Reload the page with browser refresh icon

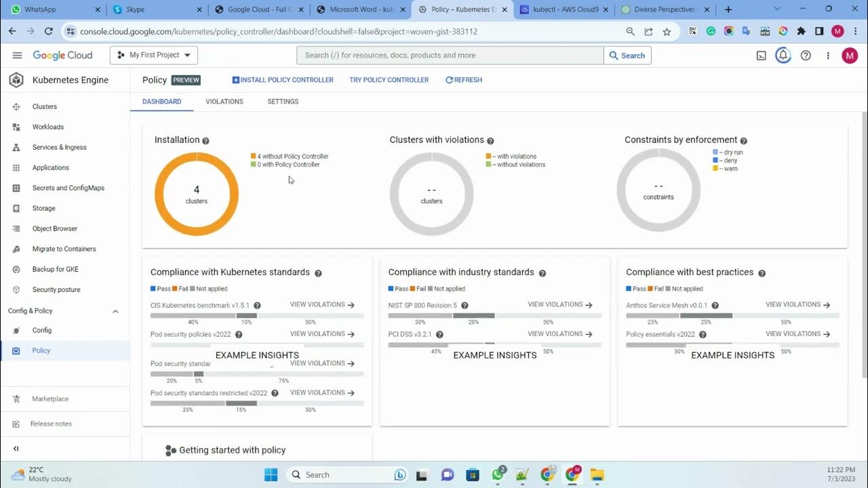tap(48, 31)
